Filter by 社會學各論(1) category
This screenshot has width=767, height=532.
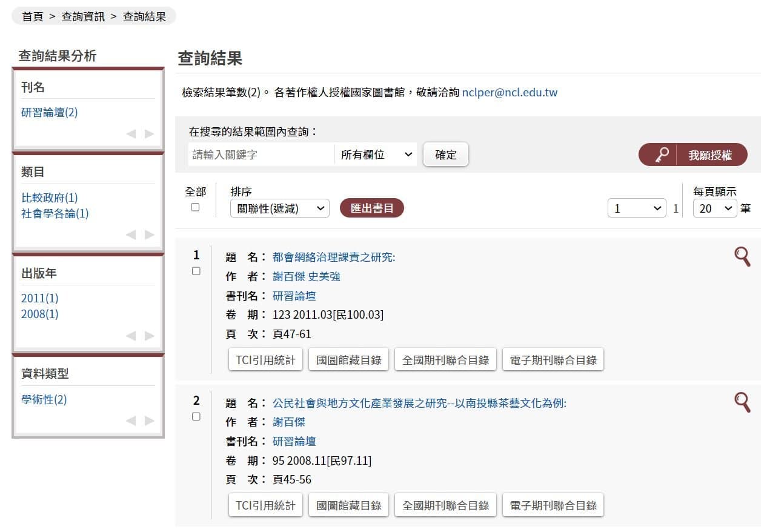pyautogui.click(x=55, y=213)
